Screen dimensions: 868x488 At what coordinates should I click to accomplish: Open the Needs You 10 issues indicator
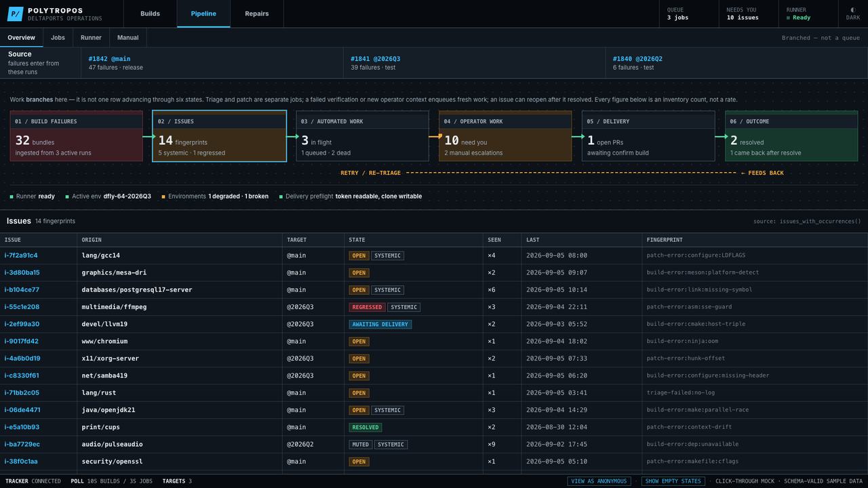click(748, 14)
